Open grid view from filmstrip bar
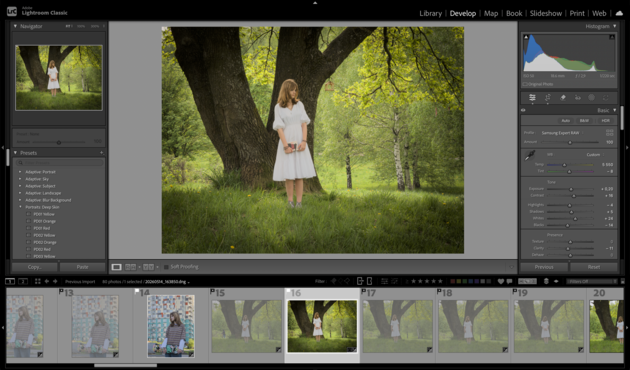The height and width of the screenshot is (370, 630). [x=38, y=281]
